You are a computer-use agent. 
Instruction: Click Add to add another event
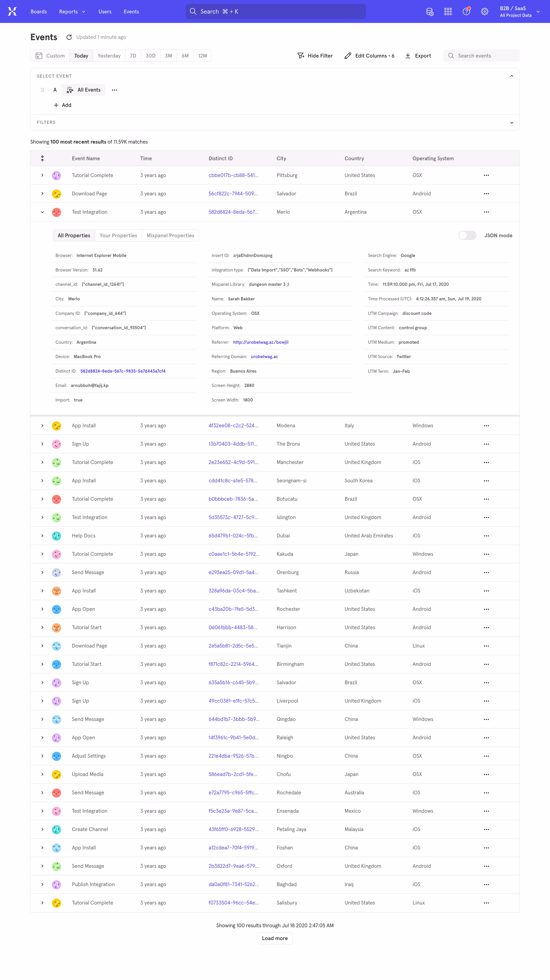pos(62,105)
